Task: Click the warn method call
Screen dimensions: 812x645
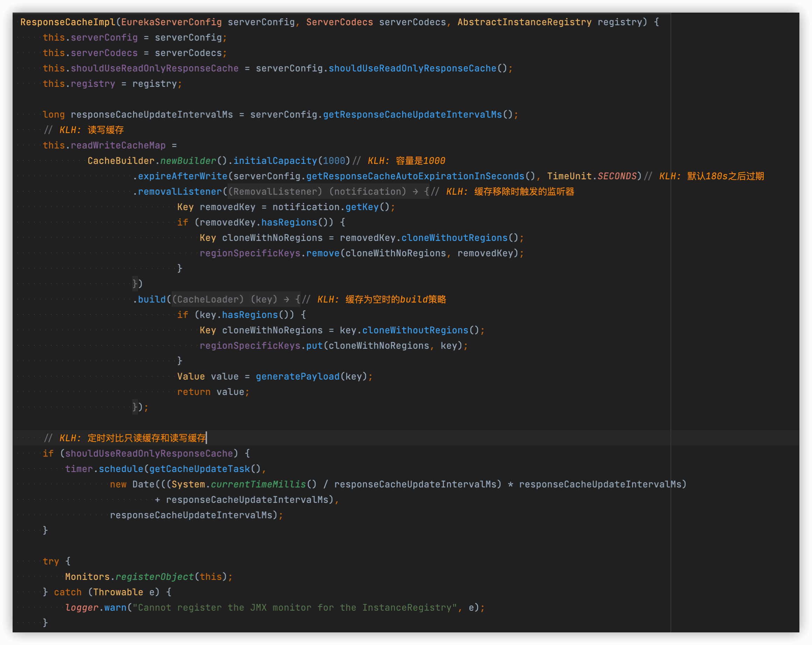Action: tap(115, 608)
